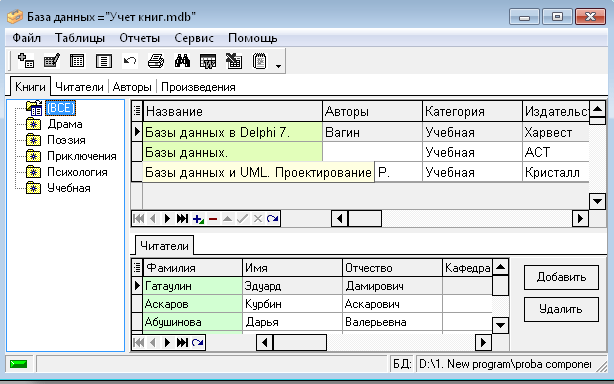Click the Удалить button

click(561, 309)
